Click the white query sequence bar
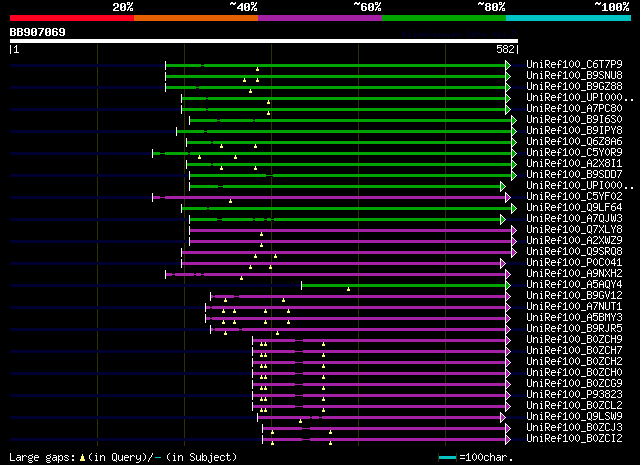 [x=264, y=41]
